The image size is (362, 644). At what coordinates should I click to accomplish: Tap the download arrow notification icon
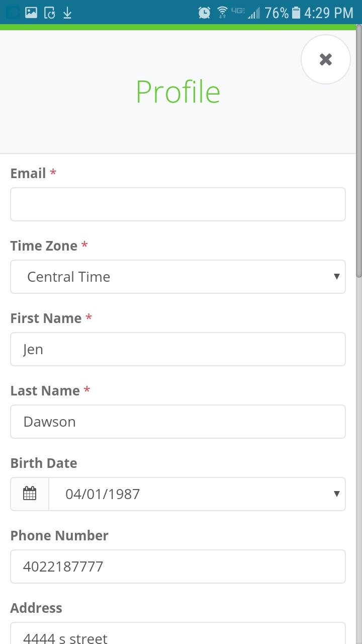[67, 13]
